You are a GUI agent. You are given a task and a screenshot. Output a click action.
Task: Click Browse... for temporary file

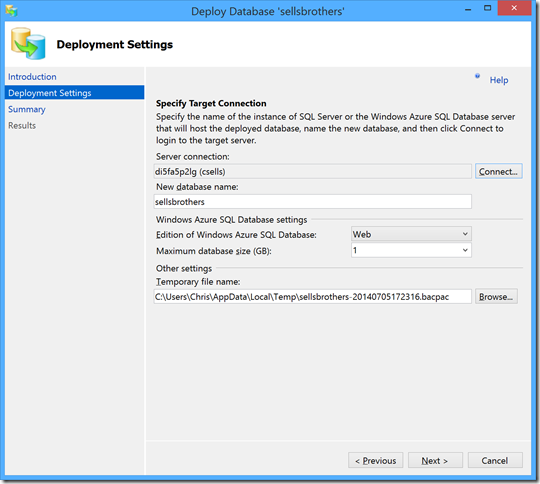pyautogui.click(x=496, y=296)
